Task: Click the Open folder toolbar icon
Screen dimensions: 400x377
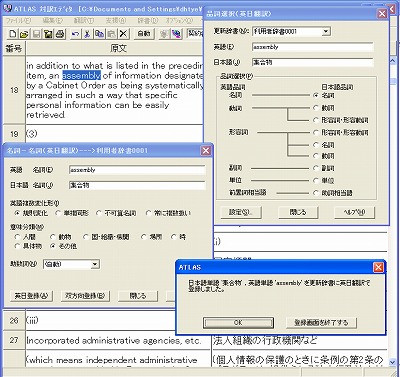Action: pos(24,34)
